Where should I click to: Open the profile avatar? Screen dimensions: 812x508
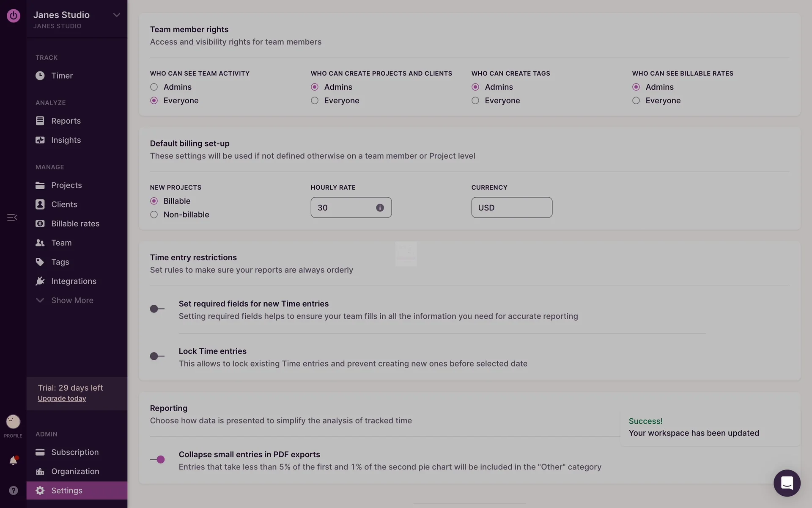coord(13,422)
